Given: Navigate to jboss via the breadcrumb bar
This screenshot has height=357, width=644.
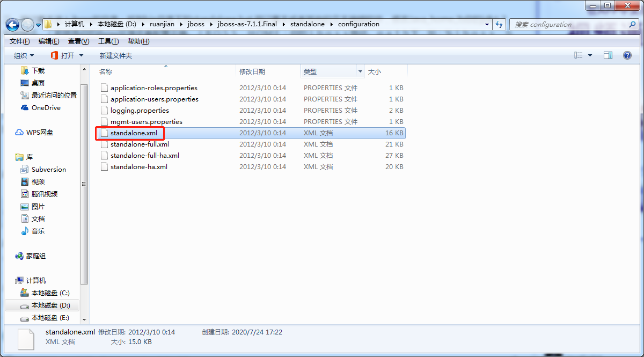Looking at the screenshot, I should 196,24.
